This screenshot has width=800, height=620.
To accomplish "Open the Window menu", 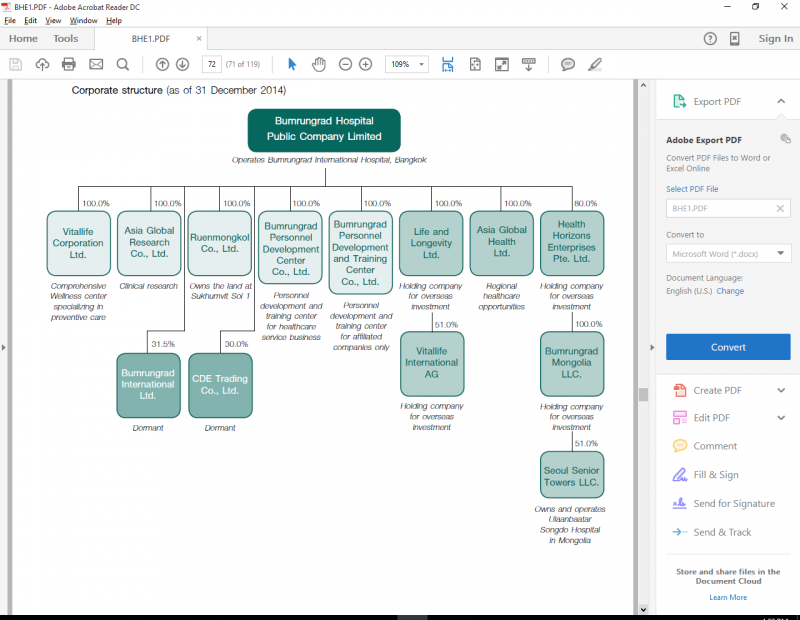I will tap(84, 20).
